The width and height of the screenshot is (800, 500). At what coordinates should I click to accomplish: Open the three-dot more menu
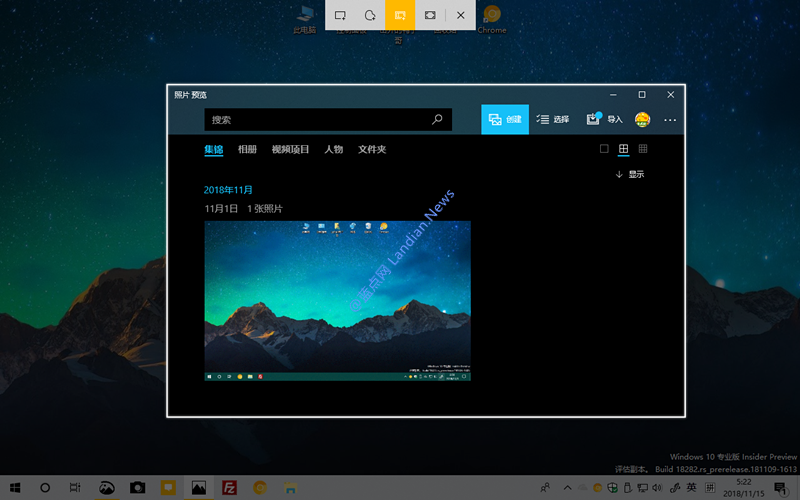(x=670, y=120)
